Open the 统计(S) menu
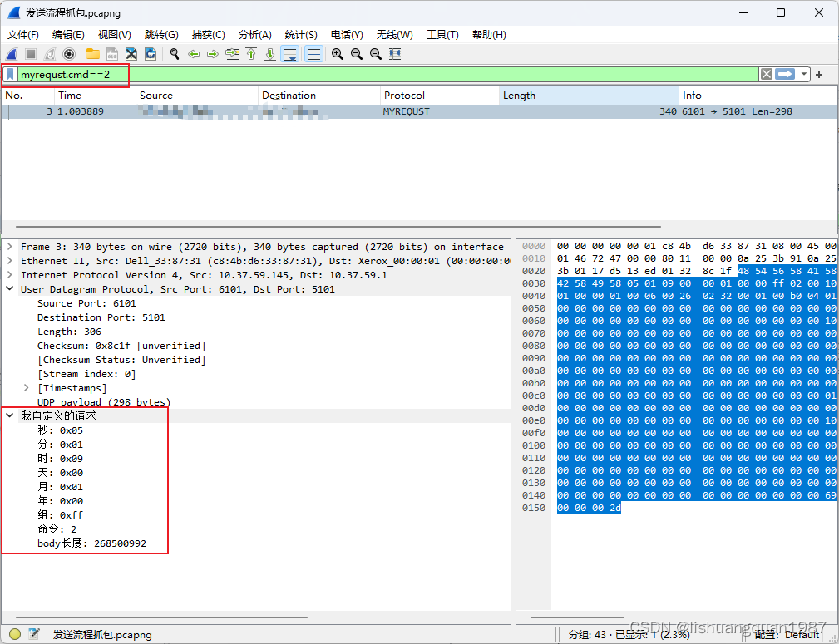 coord(300,35)
